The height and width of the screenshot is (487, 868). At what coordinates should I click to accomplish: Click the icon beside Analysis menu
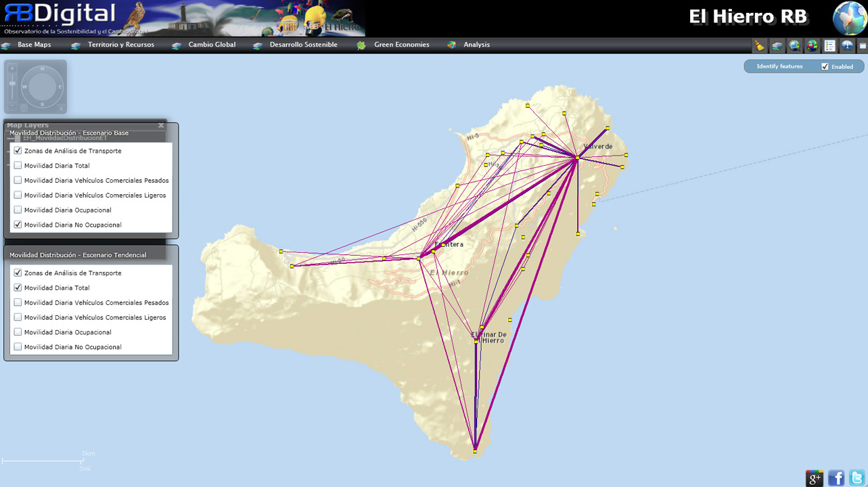pos(451,45)
